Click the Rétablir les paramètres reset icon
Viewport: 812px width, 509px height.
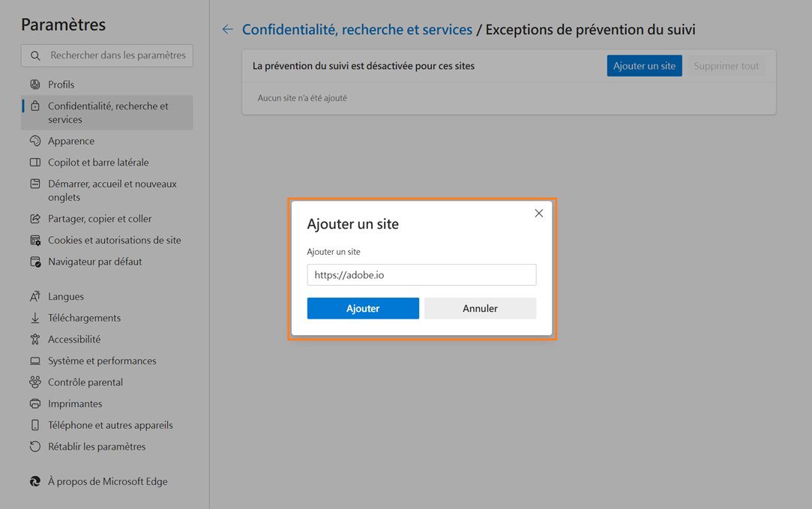(35, 446)
